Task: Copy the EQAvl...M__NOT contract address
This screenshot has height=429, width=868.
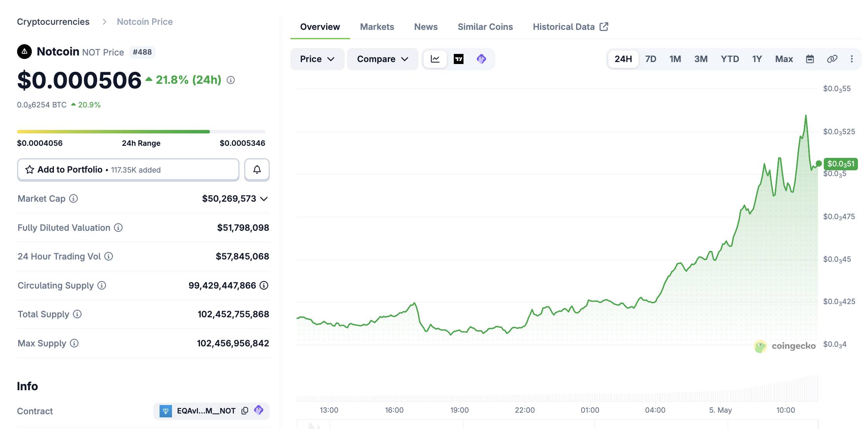Action: point(245,411)
